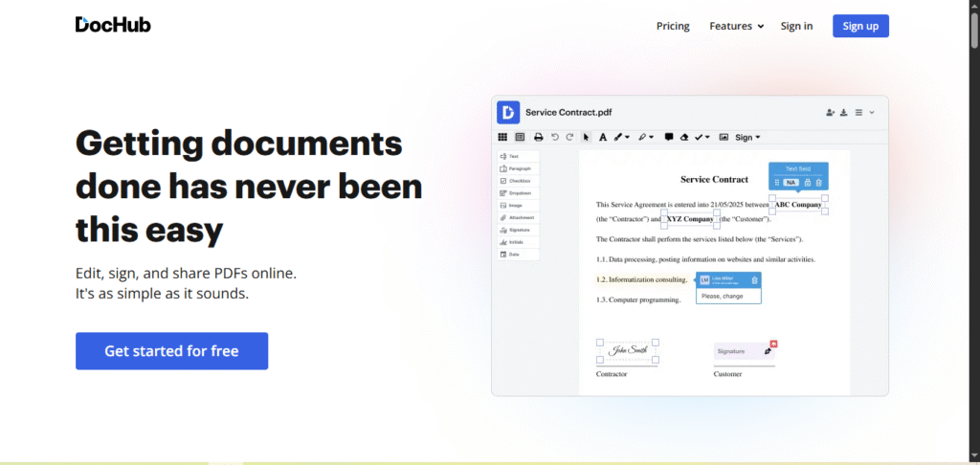Select the text tool 'A' icon
The width and height of the screenshot is (980, 465).
(603, 138)
